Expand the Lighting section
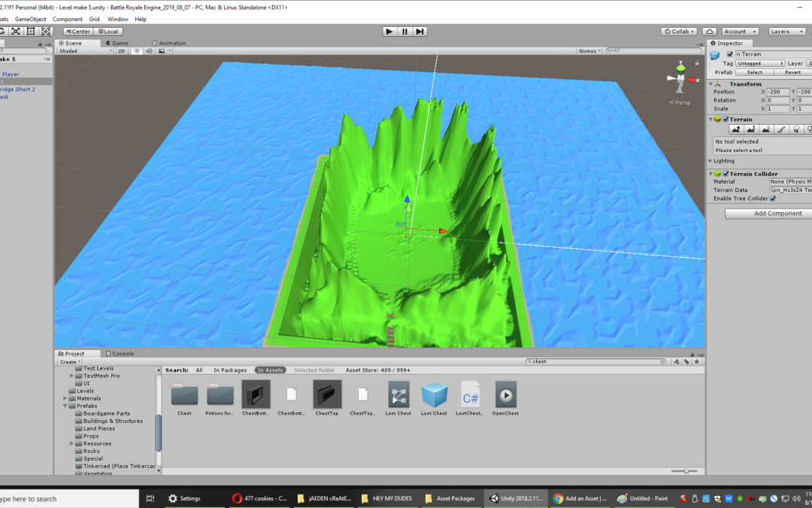 [711, 161]
